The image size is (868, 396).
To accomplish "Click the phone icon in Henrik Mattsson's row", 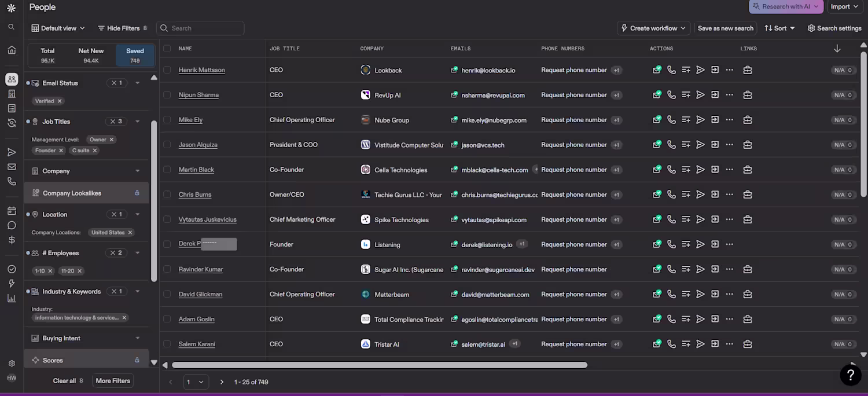I will [x=671, y=70].
